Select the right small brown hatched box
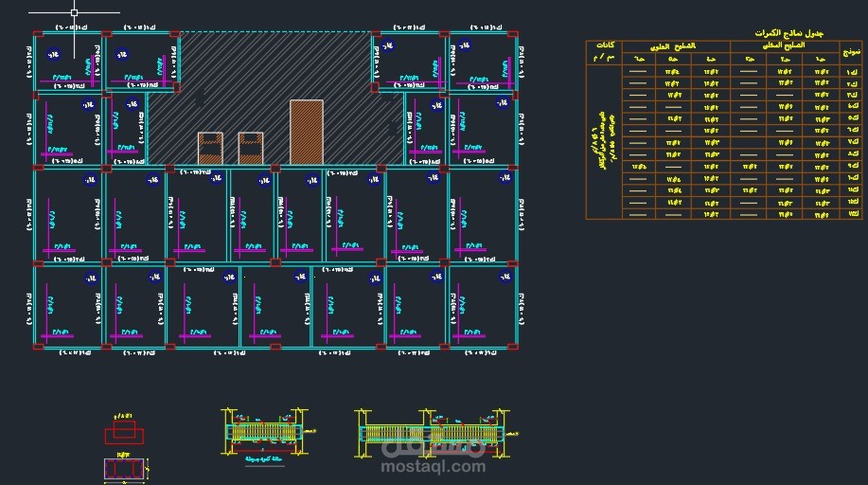Image resolution: width=868 pixels, height=485 pixels. (x=251, y=148)
